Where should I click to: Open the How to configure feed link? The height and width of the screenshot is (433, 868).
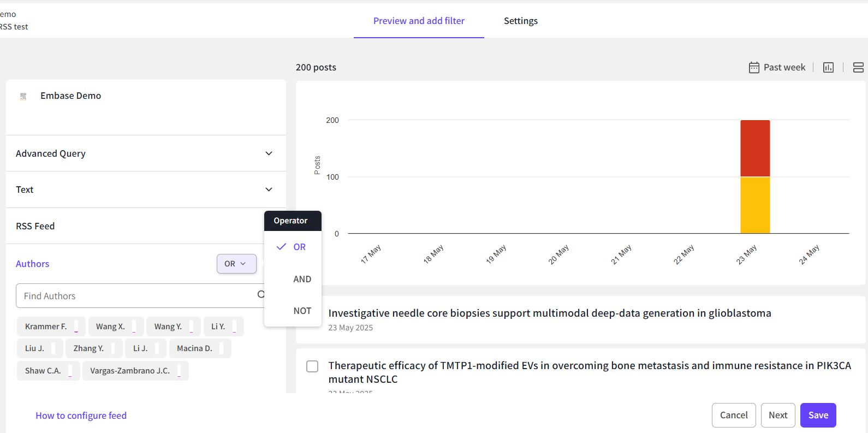81,416
